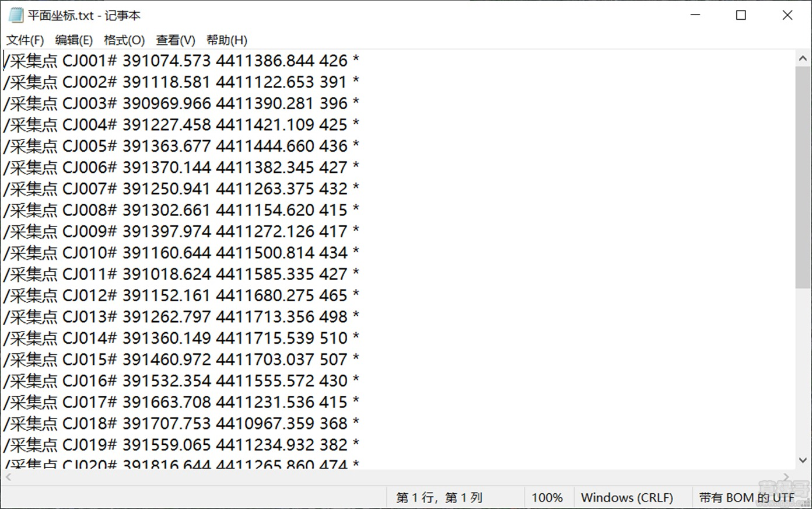Open the 文件(F) menu
Image resolution: width=812 pixels, height=509 pixels.
click(25, 40)
